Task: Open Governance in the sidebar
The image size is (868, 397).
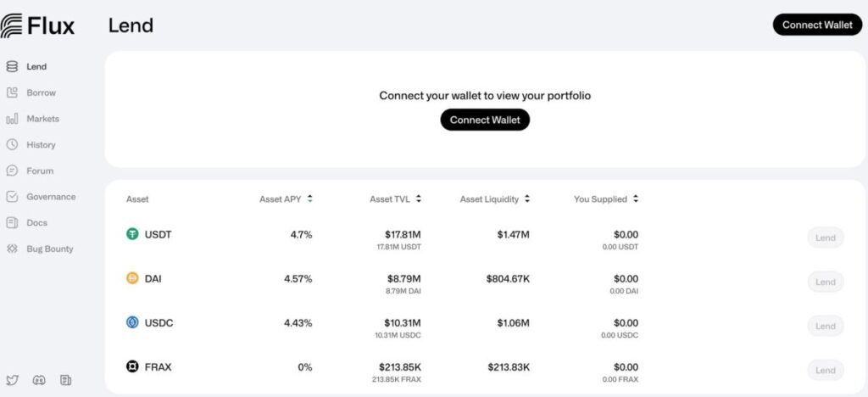Action: 50,197
